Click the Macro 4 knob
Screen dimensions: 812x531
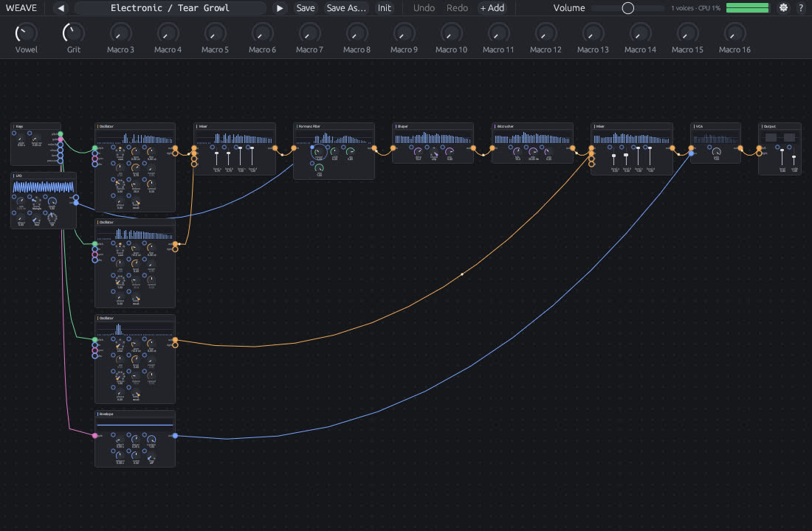(168, 33)
